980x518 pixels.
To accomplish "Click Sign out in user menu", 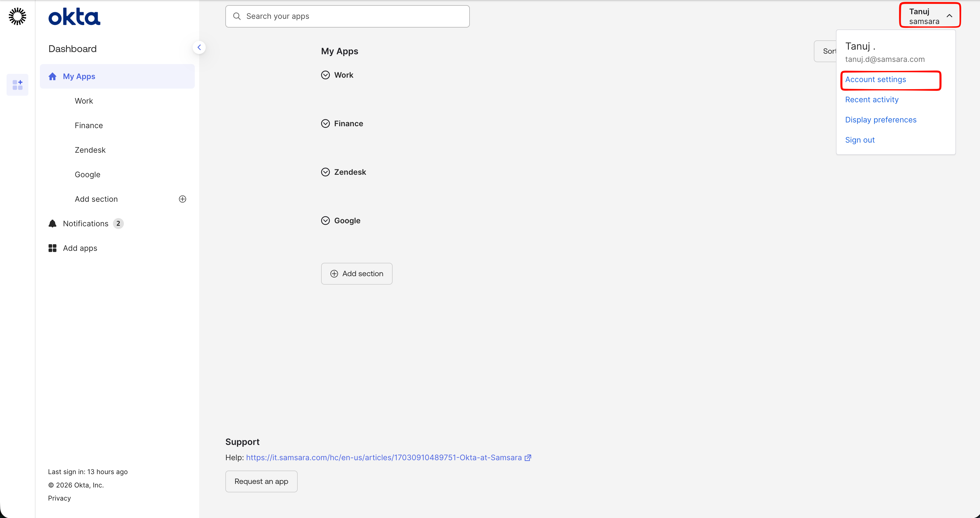I will pyautogui.click(x=860, y=140).
